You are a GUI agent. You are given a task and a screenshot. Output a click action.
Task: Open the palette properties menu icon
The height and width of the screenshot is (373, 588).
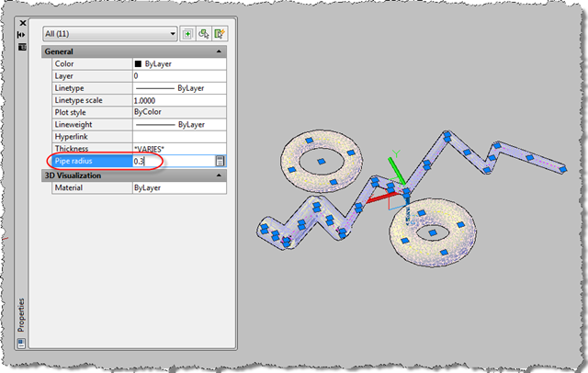[23, 48]
